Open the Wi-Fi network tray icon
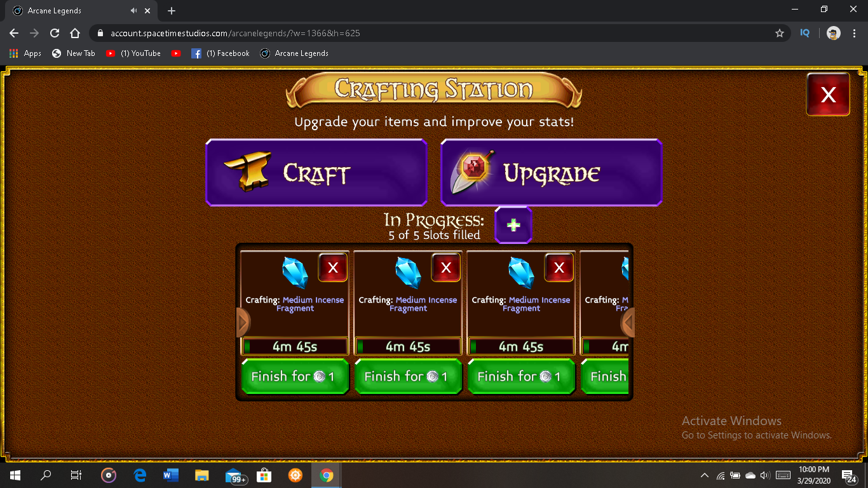 click(x=721, y=475)
